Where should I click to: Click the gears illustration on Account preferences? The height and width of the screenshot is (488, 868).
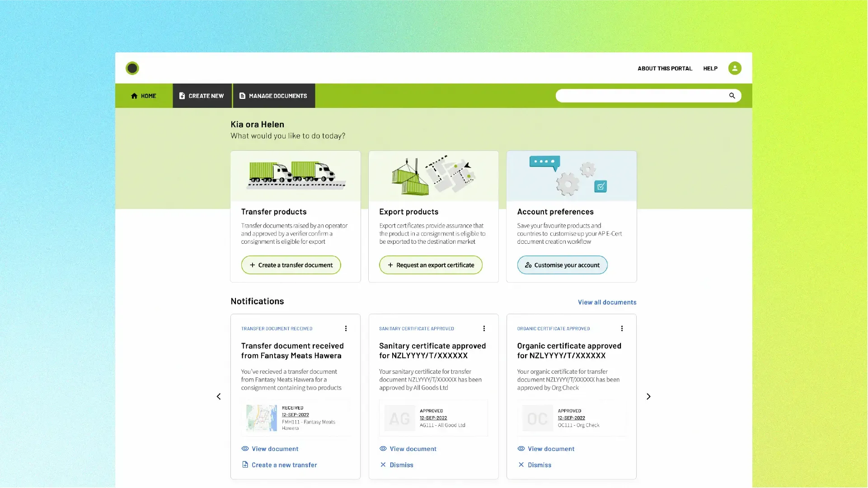569,175
